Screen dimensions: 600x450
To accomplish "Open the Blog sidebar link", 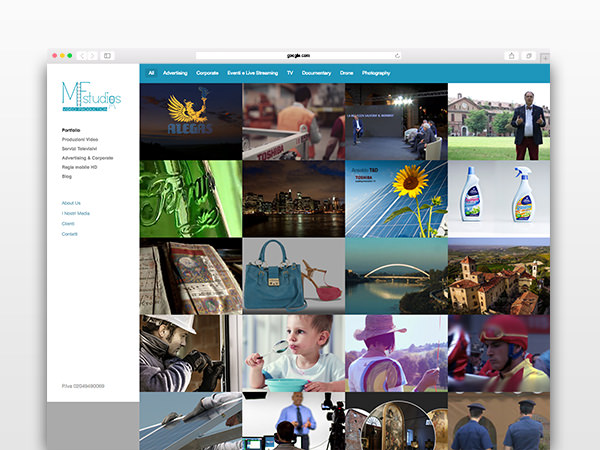I will click(x=67, y=176).
